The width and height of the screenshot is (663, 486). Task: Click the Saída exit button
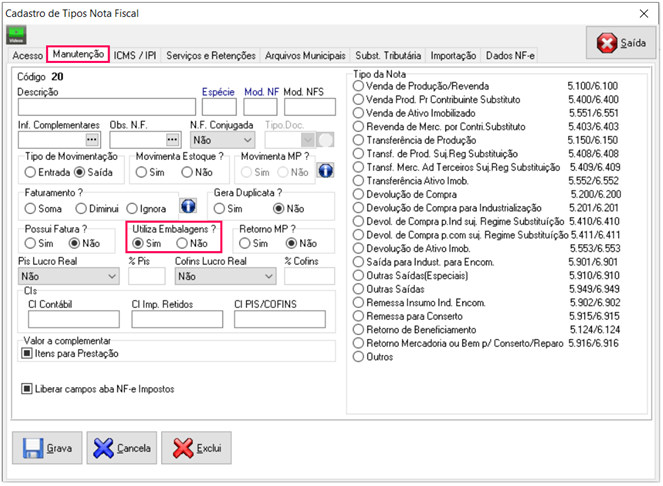[x=621, y=42]
